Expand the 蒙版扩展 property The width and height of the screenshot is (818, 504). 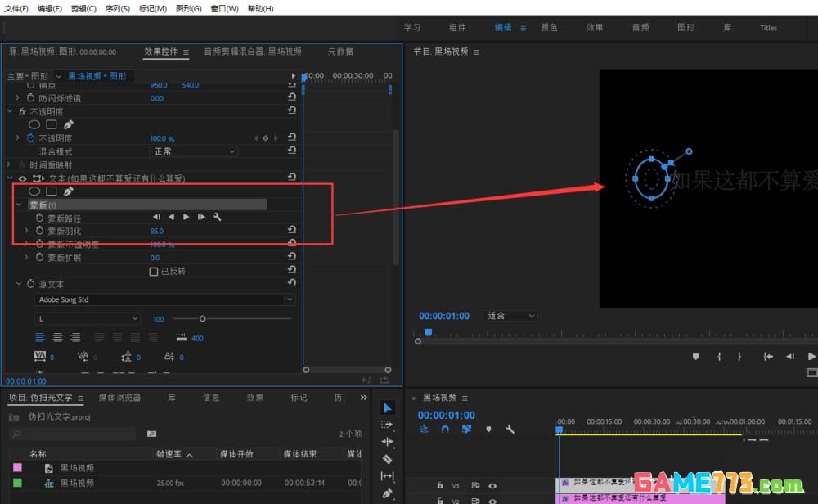26,257
